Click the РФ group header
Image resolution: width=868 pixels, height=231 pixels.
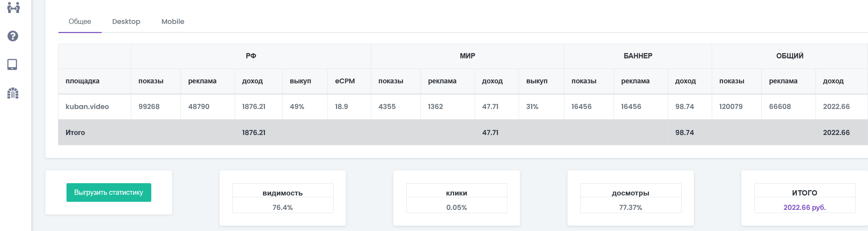click(251, 56)
